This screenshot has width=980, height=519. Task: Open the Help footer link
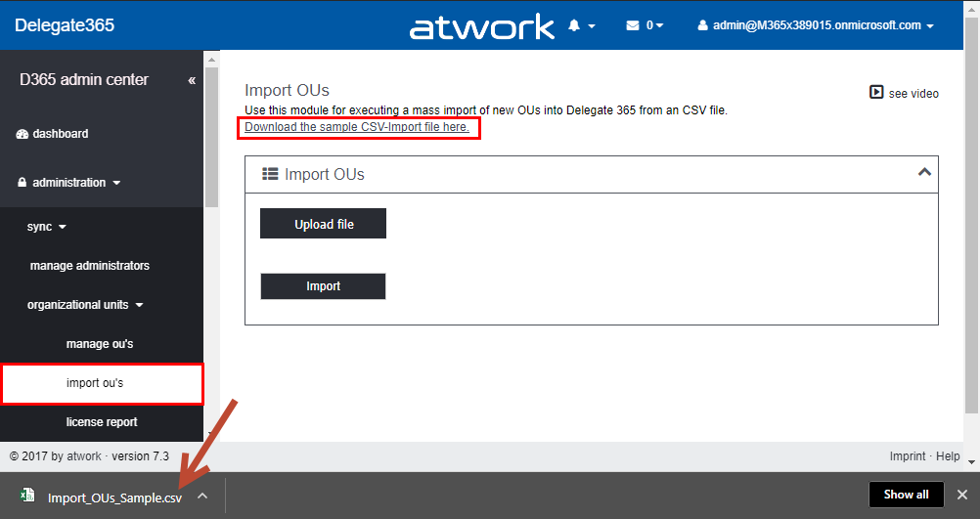[948, 456]
